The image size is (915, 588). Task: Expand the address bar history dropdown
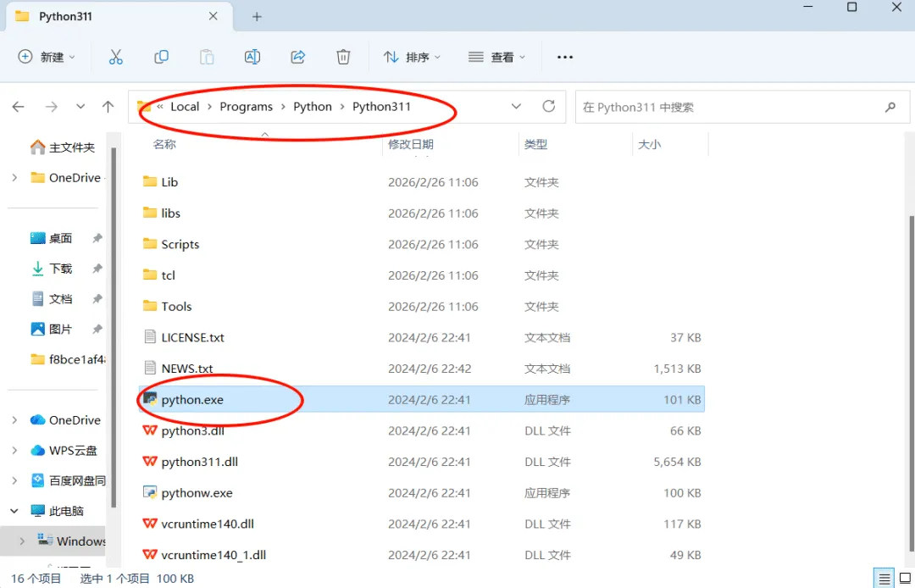[516, 106]
